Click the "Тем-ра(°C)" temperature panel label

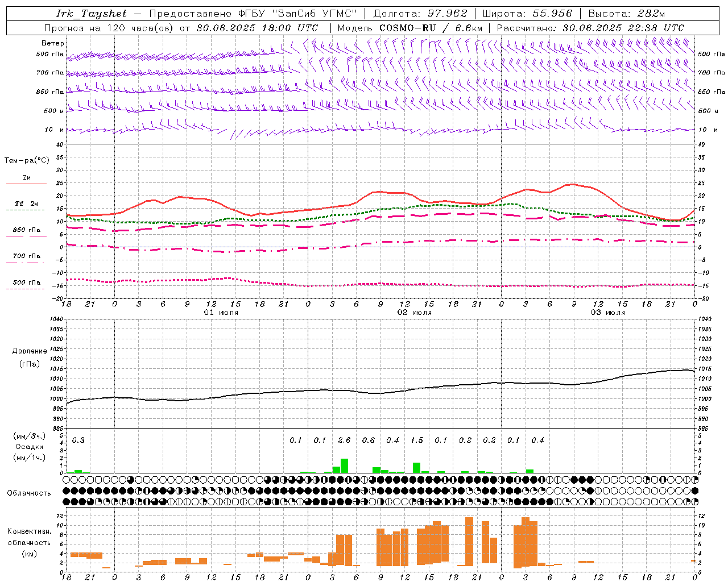[27, 161]
